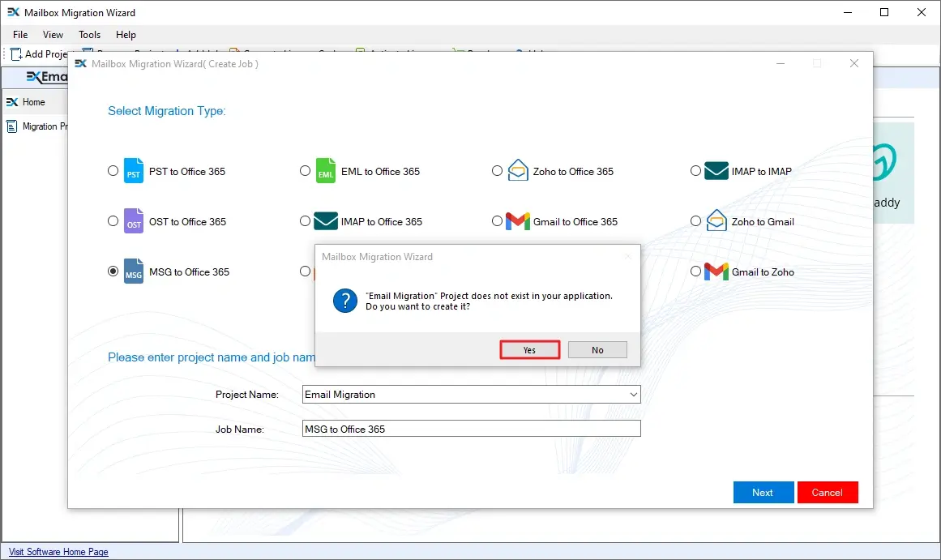The height and width of the screenshot is (560, 941).
Task: Expand the Project Name dropdown
Action: tap(633, 395)
